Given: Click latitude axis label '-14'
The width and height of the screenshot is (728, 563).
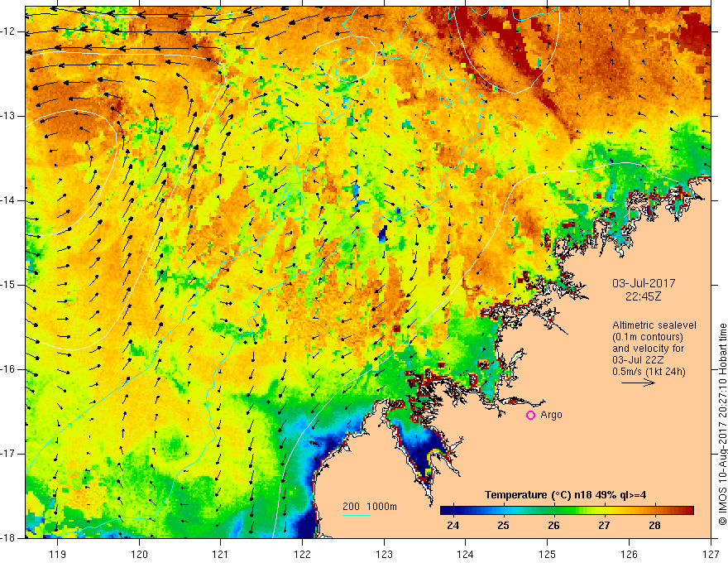Looking at the screenshot, I should pyautogui.click(x=8, y=200).
